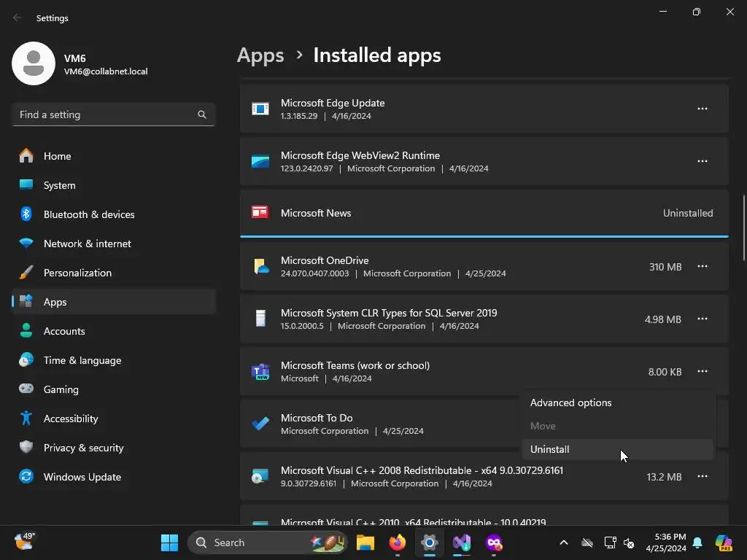Open the Windows Start menu
This screenshot has width=747, height=560.
(x=169, y=542)
